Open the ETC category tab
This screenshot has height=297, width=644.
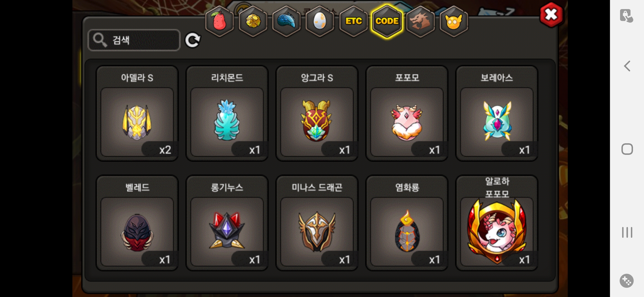tap(353, 21)
